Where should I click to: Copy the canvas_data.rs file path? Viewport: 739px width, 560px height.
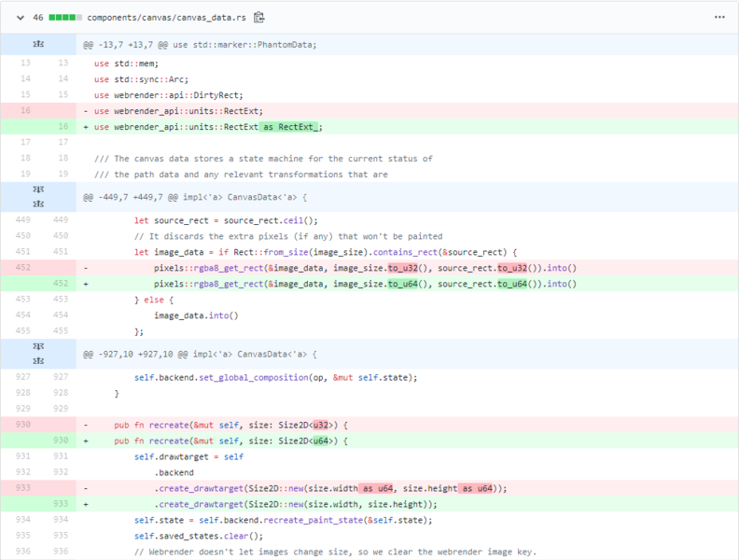259,18
